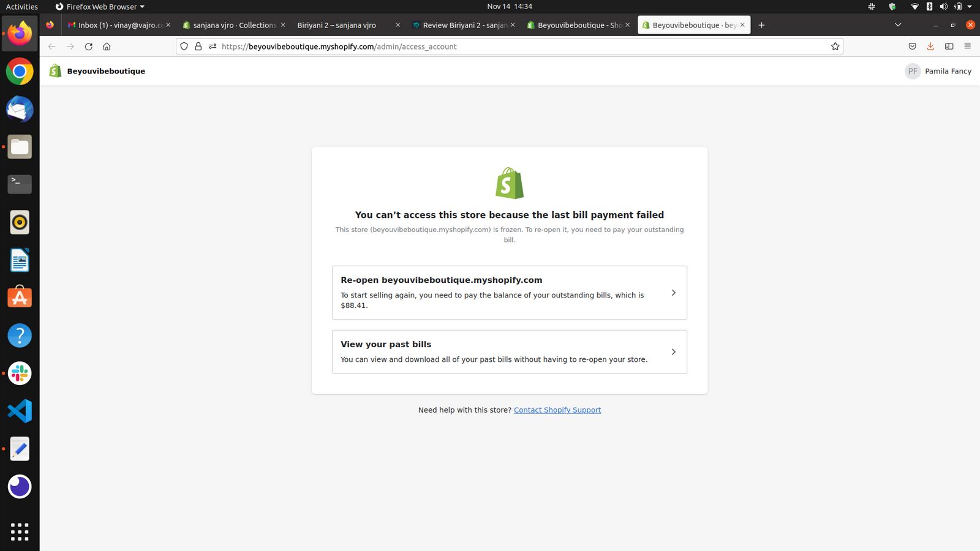The image size is (980, 551).
Task: Open the Files manager in dock
Action: [x=20, y=147]
